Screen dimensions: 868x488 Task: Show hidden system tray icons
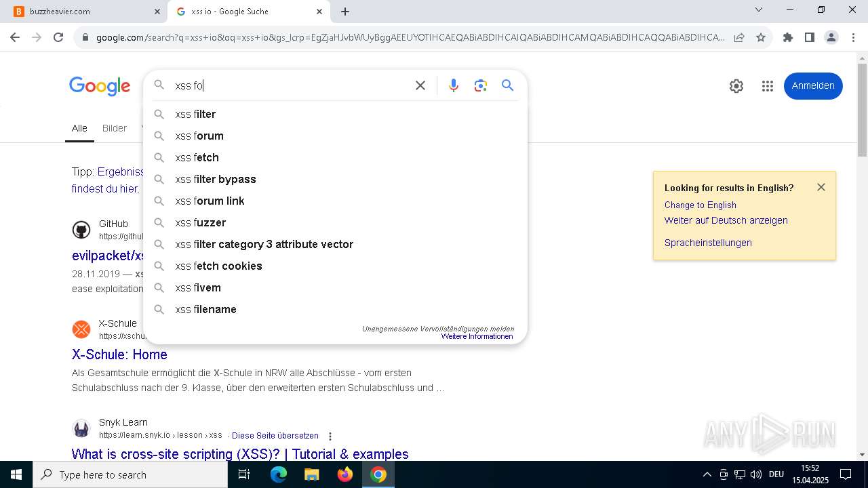(x=707, y=474)
